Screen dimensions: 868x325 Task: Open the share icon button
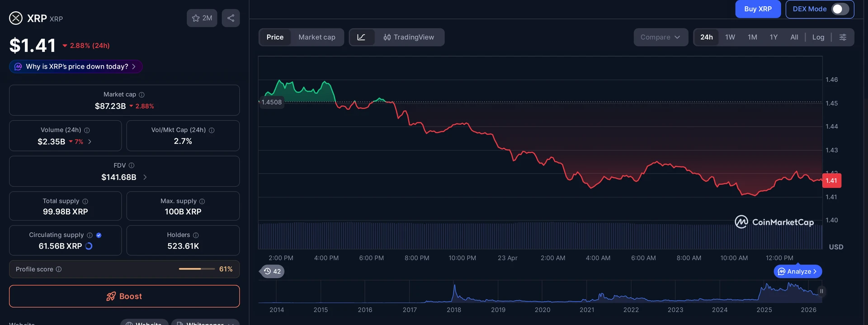[x=231, y=18]
